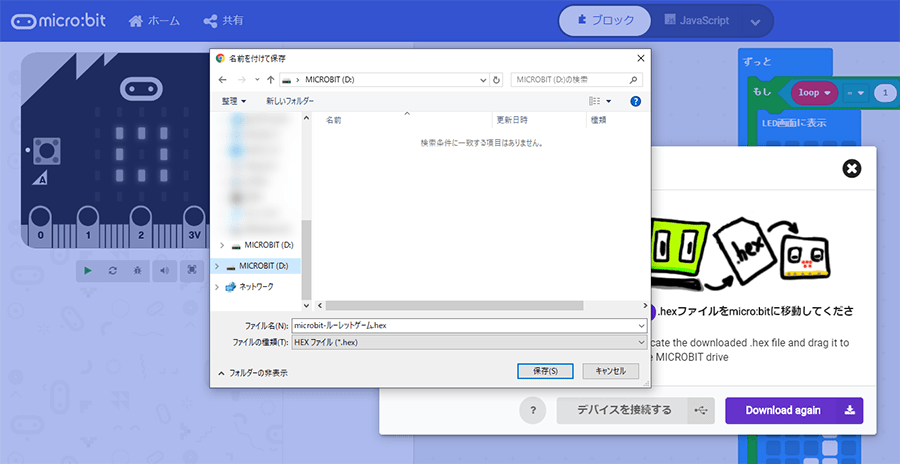900x464 pixels.
Task: Click the 保存(S) save button
Action: coord(545,371)
